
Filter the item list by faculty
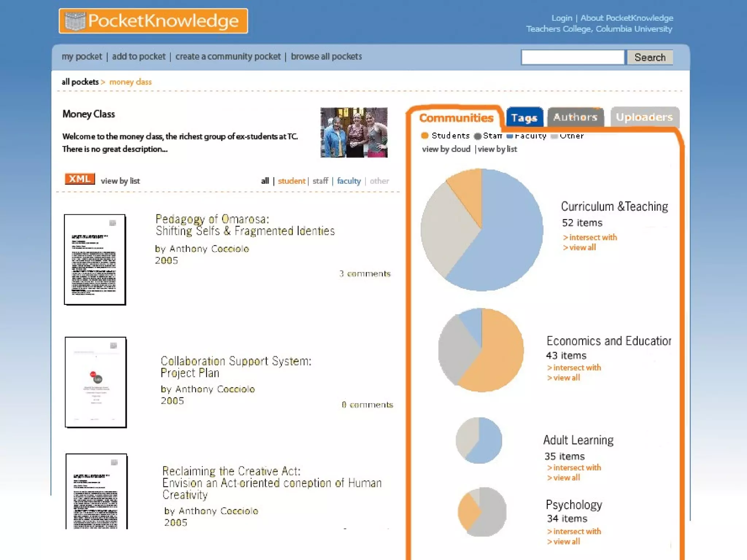point(348,181)
